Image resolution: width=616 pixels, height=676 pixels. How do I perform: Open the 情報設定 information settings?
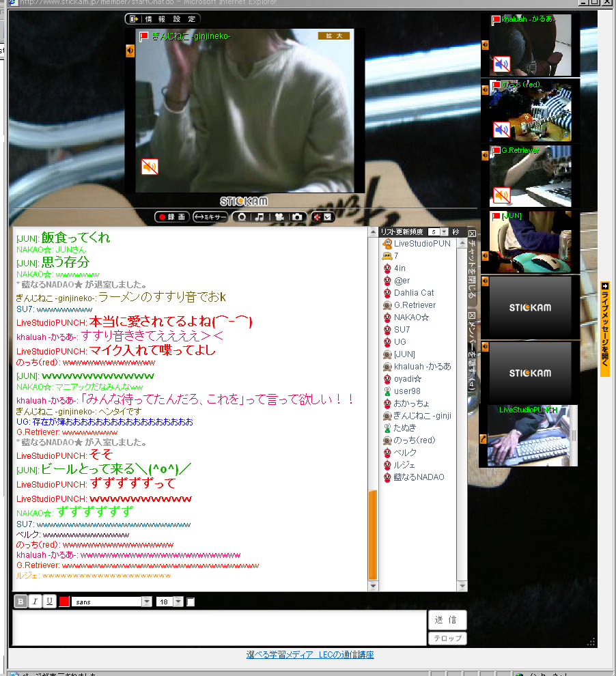(x=170, y=19)
